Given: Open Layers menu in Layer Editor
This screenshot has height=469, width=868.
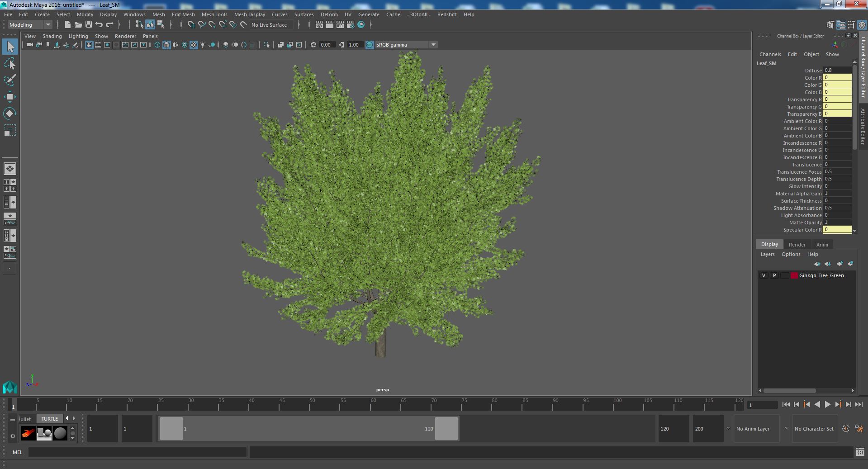Looking at the screenshot, I should 768,254.
